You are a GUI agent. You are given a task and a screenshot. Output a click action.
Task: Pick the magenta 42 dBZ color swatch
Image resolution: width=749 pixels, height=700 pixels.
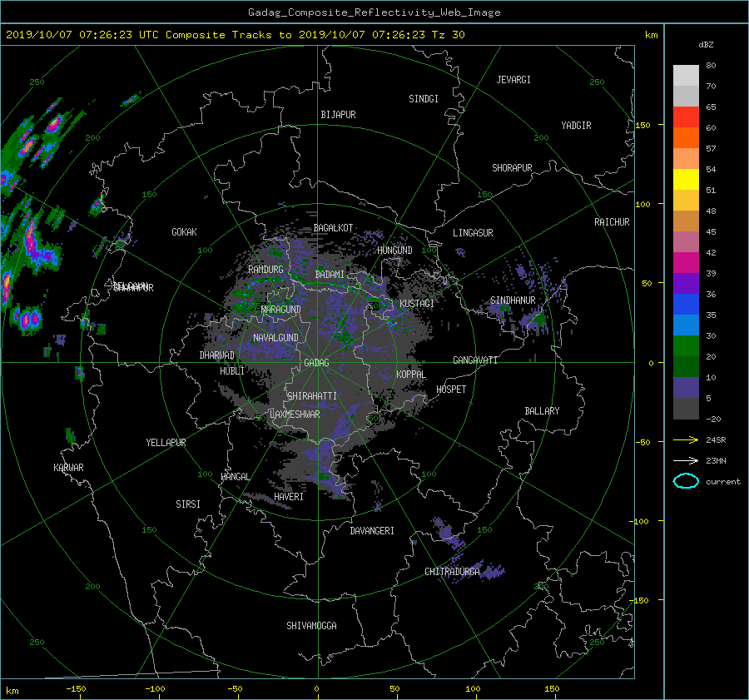[x=686, y=262]
